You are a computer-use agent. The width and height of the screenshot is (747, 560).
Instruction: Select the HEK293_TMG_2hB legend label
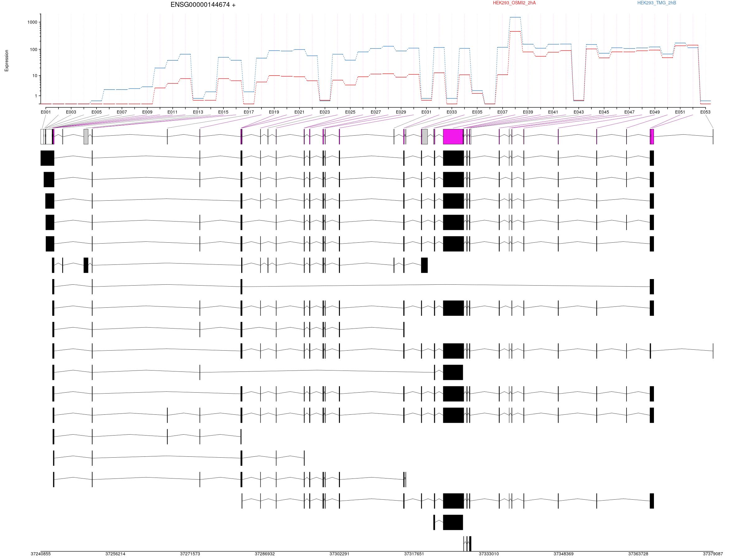pos(656,3)
